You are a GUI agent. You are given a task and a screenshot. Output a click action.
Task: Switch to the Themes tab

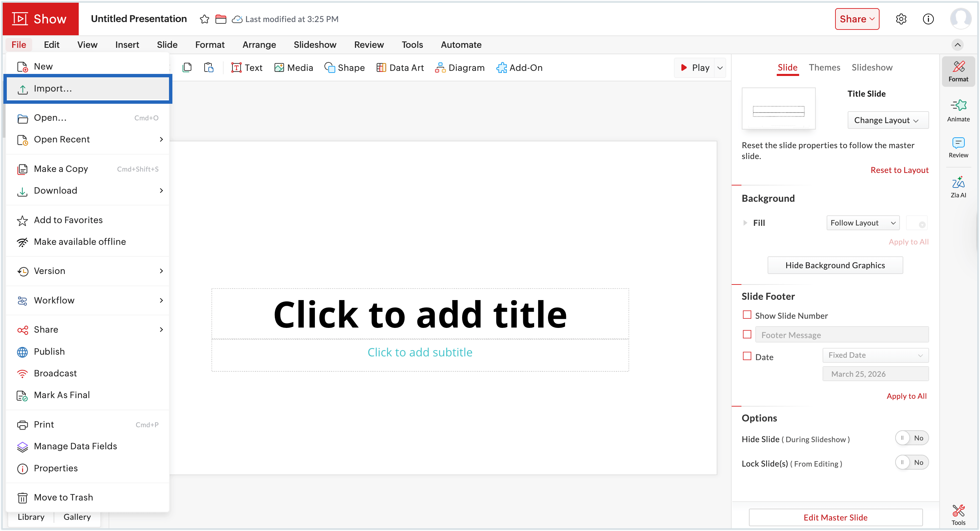(x=824, y=67)
